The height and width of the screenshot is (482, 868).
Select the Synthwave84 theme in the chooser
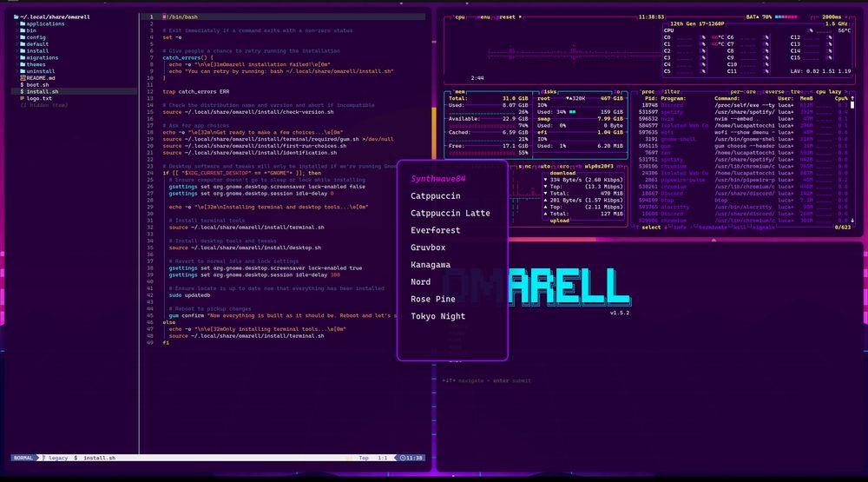point(437,179)
